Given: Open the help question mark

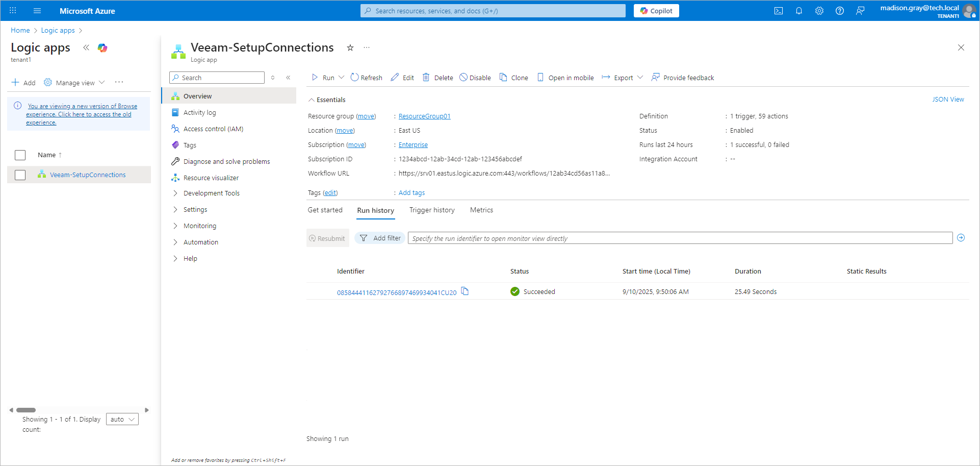Looking at the screenshot, I should click(840, 11).
